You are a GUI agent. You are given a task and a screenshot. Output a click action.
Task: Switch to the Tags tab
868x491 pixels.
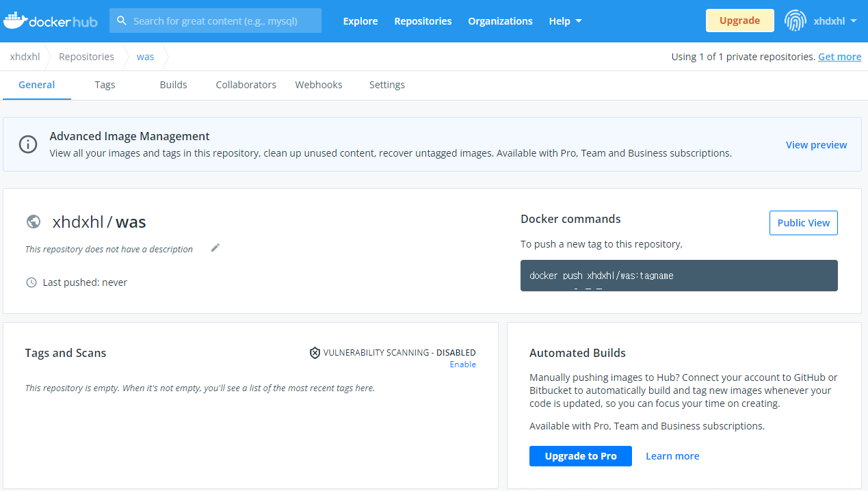[x=105, y=85]
